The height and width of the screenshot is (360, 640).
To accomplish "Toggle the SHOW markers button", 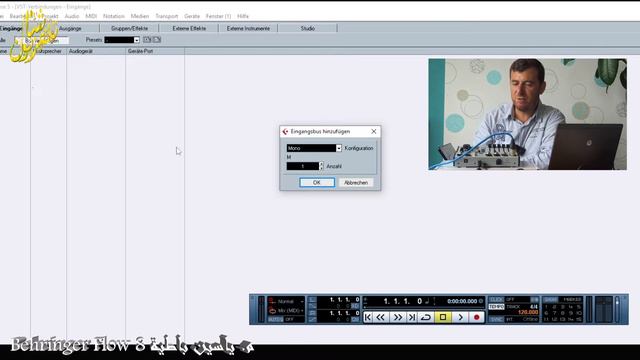I will (x=550, y=300).
